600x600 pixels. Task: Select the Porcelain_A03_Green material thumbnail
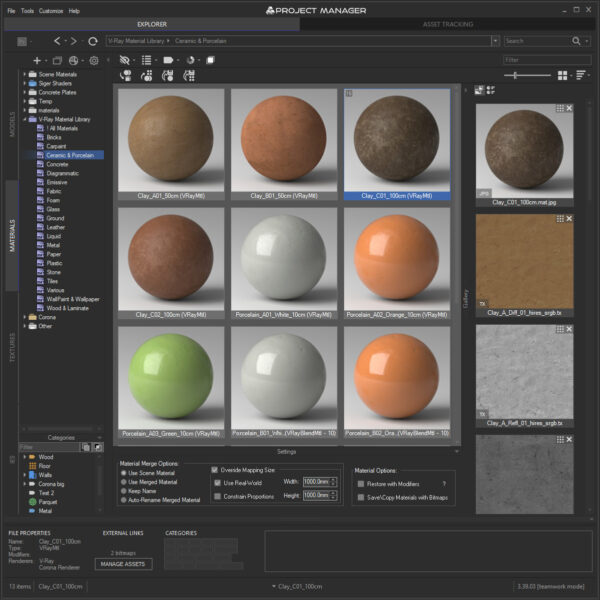171,382
